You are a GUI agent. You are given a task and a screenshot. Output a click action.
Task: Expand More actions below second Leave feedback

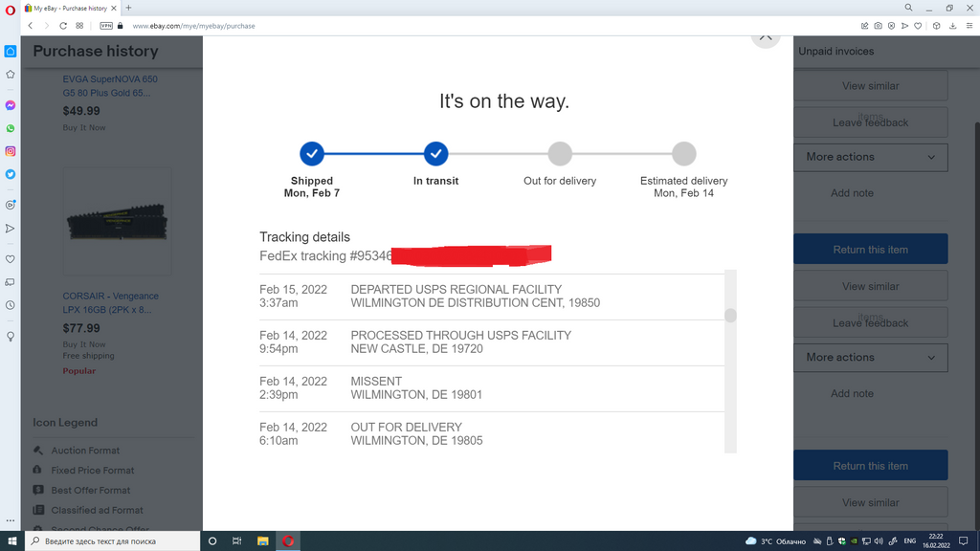click(x=871, y=358)
